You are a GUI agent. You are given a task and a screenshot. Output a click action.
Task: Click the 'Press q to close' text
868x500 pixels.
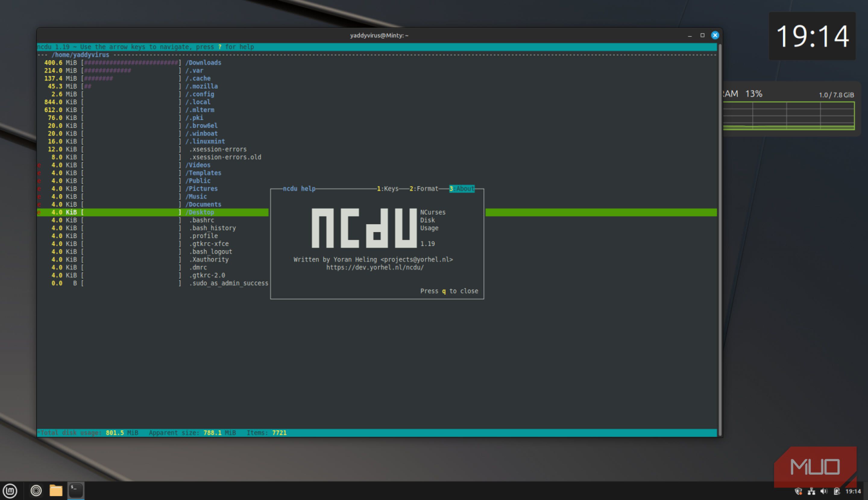[449, 291]
